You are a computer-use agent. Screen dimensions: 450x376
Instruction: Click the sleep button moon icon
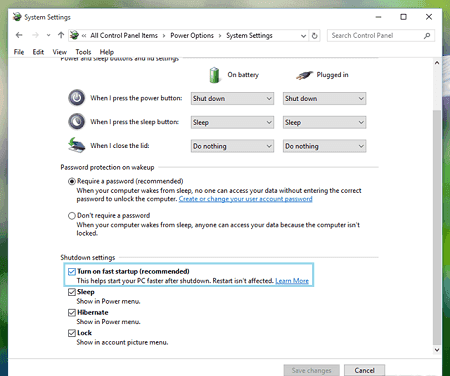coord(77,121)
